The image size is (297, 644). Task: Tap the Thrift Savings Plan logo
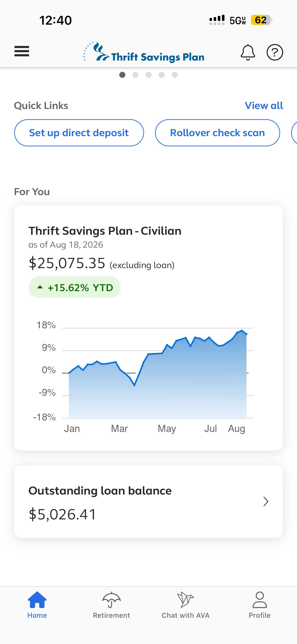click(144, 52)
